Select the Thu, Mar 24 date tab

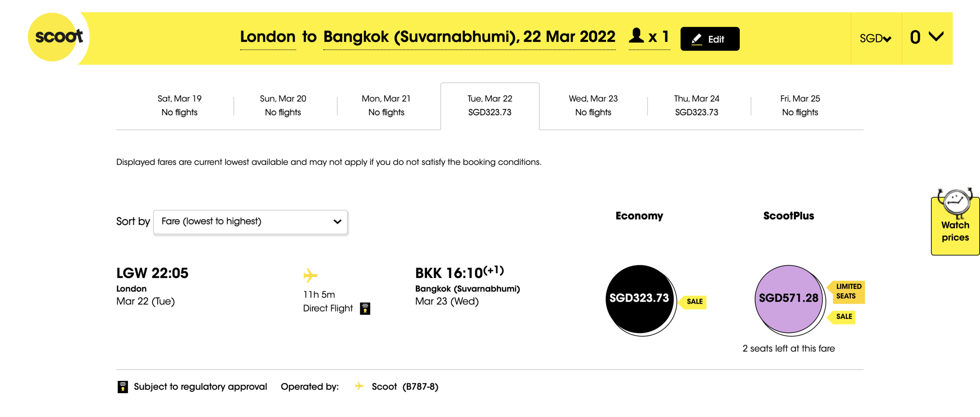696,106
